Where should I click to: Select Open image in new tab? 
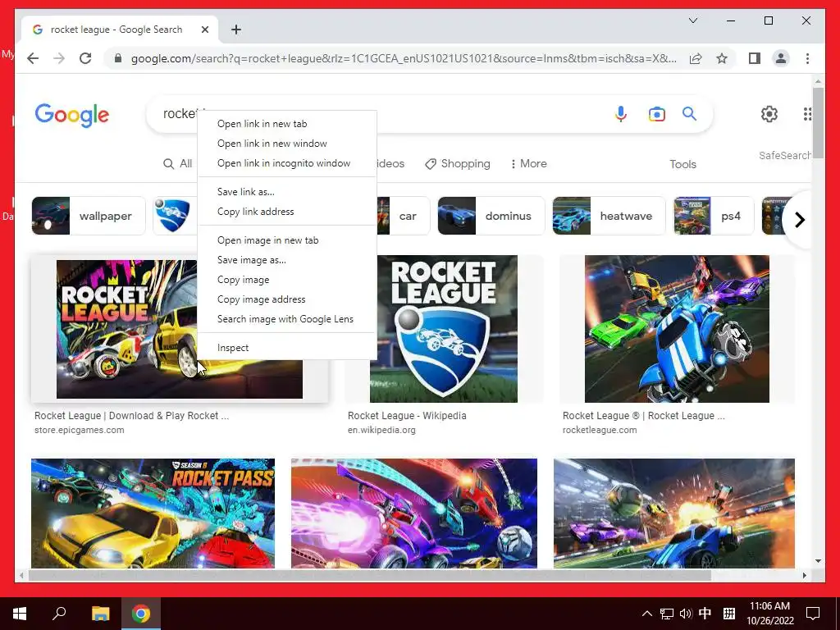click(287, 240)
